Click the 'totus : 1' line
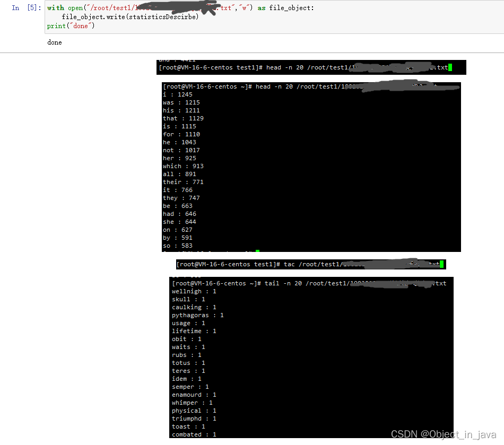This screenshot has width=504, height=445. (x=188, y=363)
